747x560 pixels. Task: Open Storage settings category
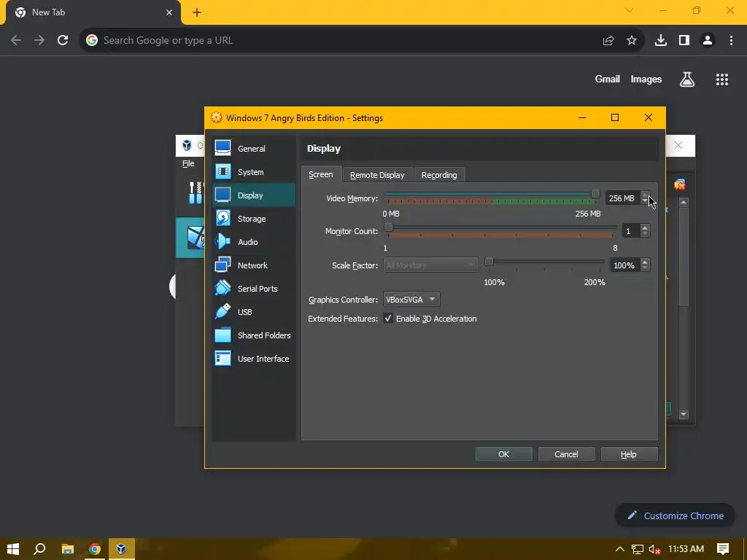(x=253, y=219)
